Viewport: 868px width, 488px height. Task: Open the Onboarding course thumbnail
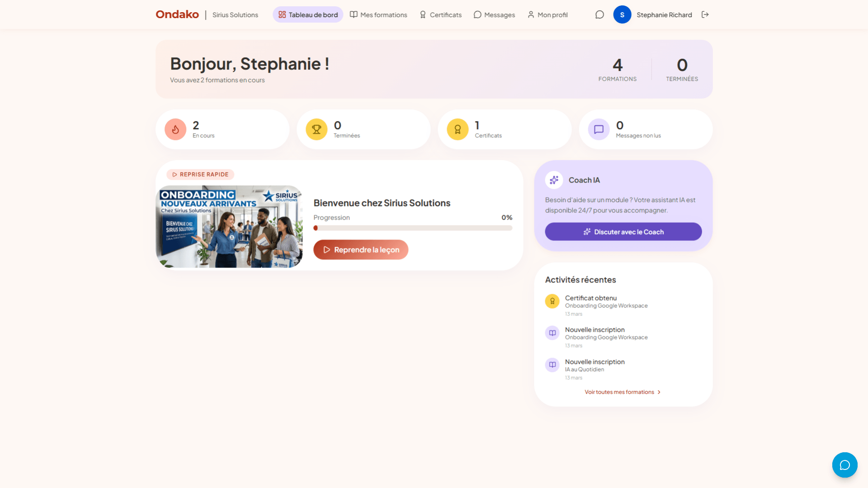pos(229,226)
